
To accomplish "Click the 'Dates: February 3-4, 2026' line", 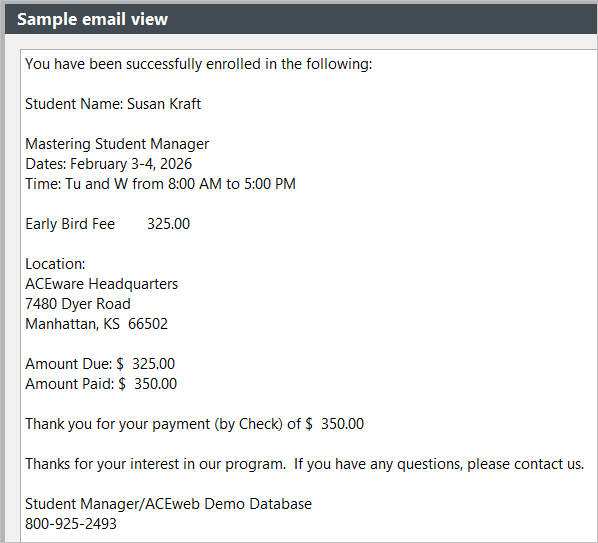I will [x=108, y=164].
